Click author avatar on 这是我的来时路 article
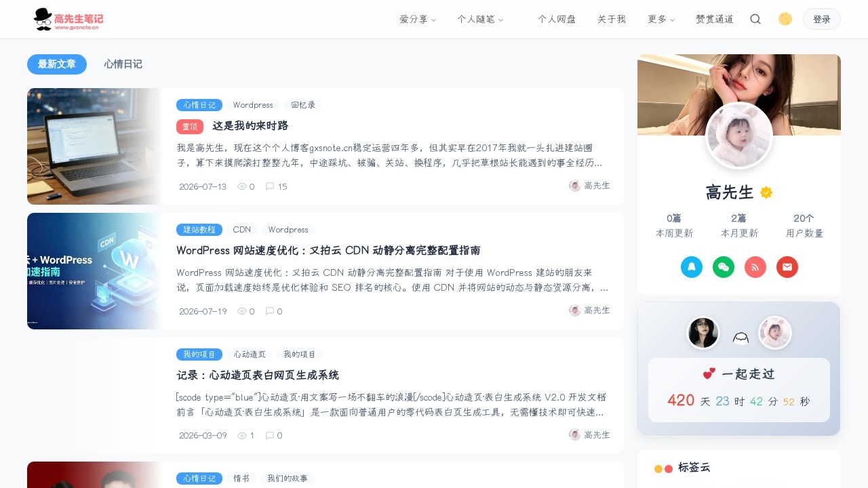868x488 pixels. pos(575,186)
